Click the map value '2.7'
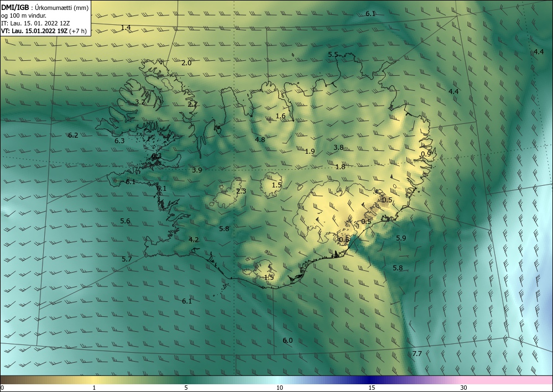This screenshot has width=553, height=392. click(x=192, y=104)
